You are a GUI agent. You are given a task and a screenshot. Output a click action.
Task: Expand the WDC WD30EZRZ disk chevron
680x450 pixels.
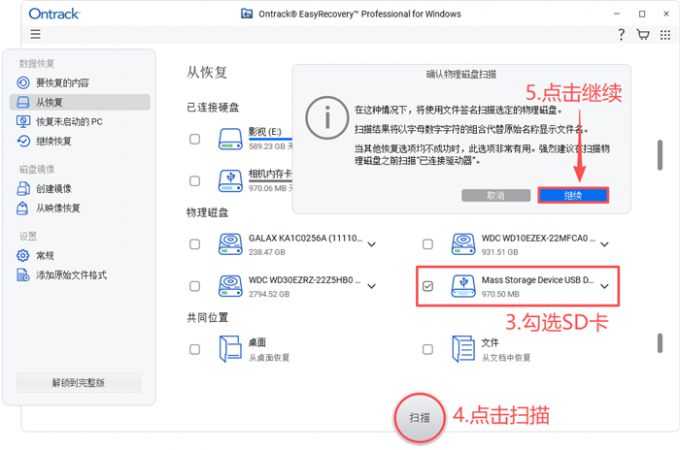[372, 287]
